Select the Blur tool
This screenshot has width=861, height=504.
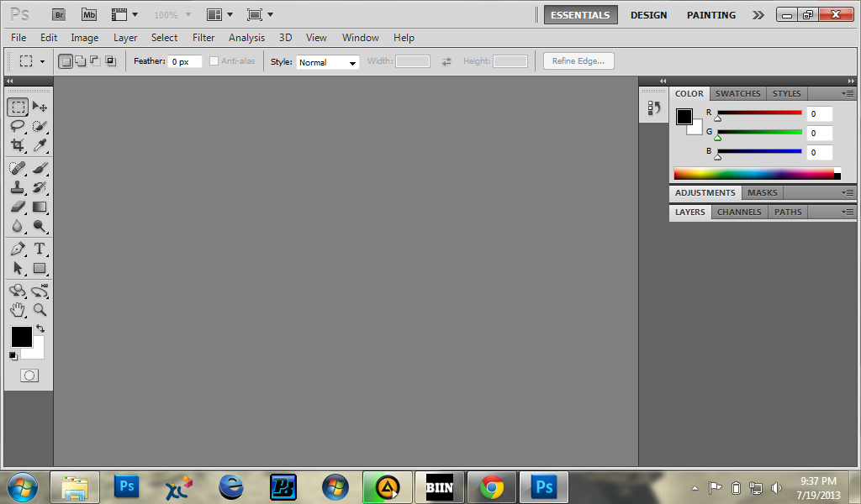tap(18, 226)
